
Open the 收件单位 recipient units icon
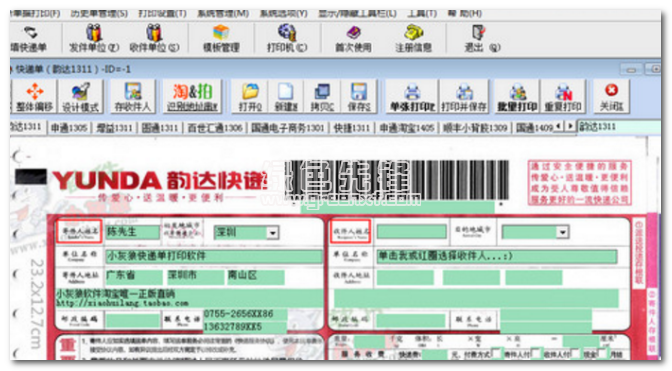click(x=154, y=38)
